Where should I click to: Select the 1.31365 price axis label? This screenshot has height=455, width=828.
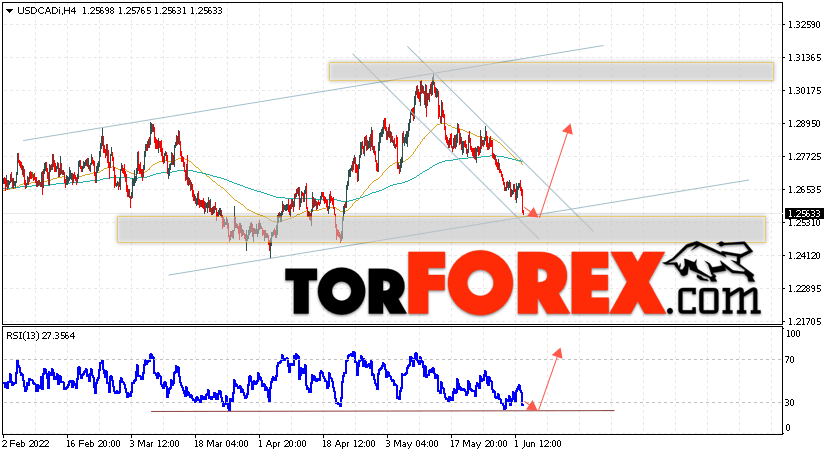(804, 58)
